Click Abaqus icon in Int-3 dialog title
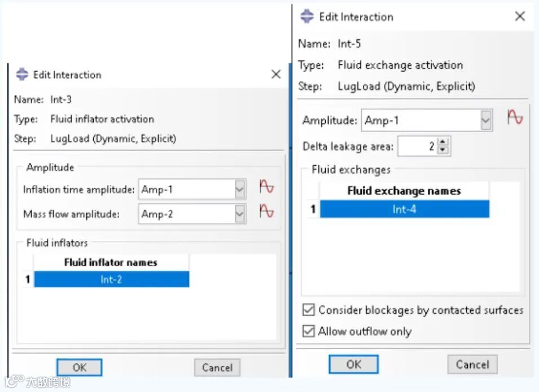The height and width of the screenshot is (392, 539). click(x=22, y=74)
